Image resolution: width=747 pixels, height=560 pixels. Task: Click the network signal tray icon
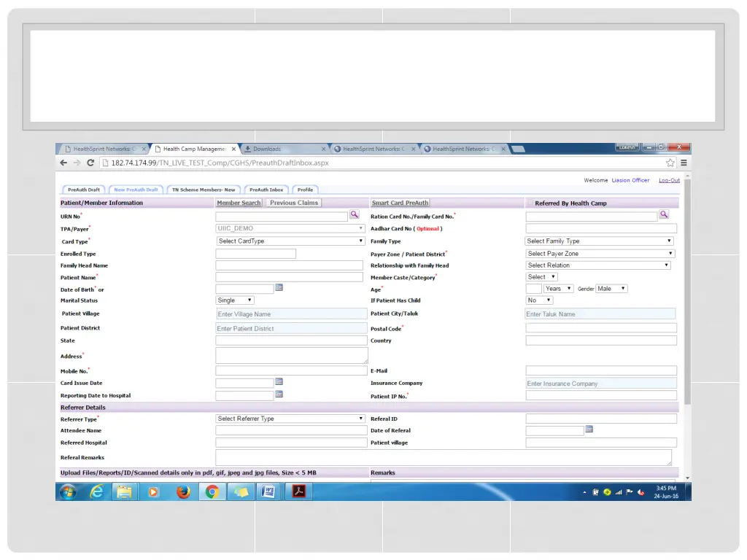click(619, 492)
